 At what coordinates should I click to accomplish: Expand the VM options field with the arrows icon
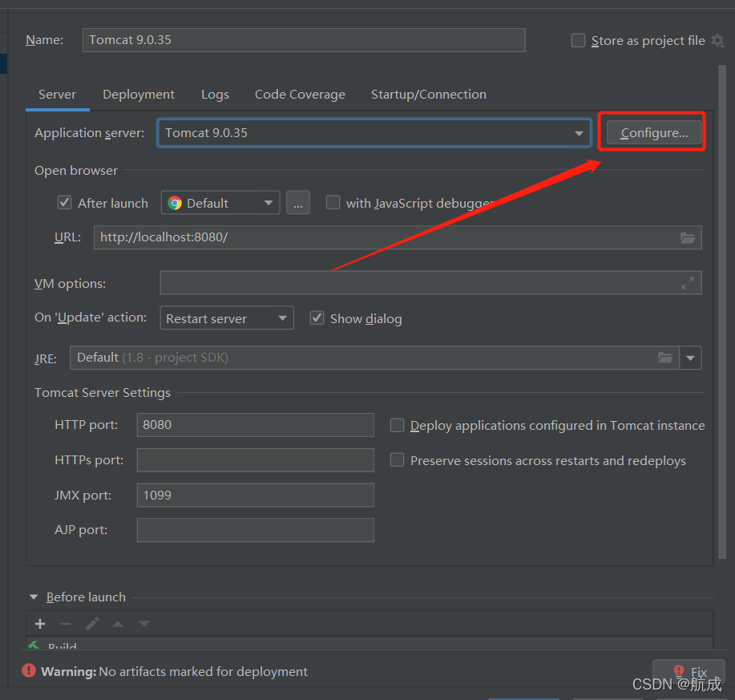point(688,283)
